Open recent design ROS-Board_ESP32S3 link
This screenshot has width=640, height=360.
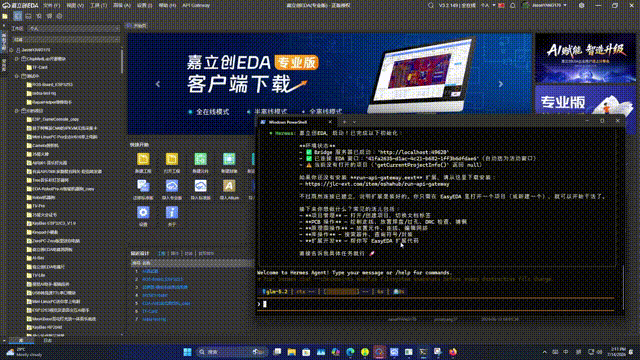[x=162, y=279]
